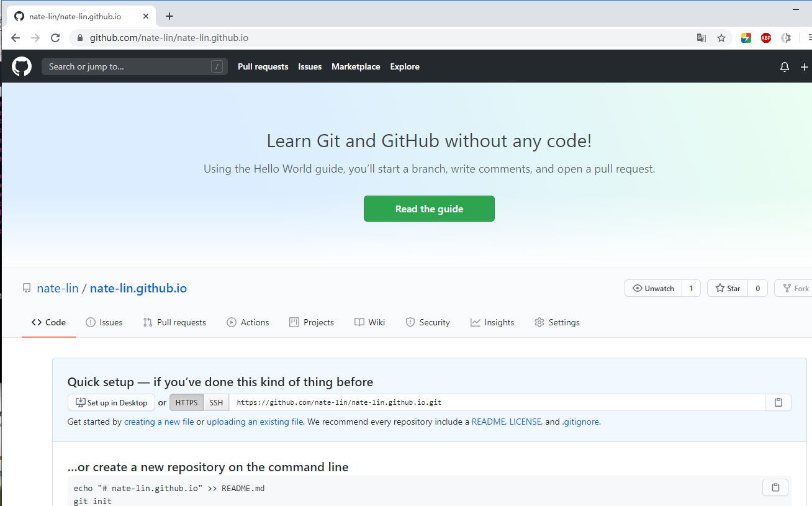
Task: Go to Marketplace
Action: (356, 66)
